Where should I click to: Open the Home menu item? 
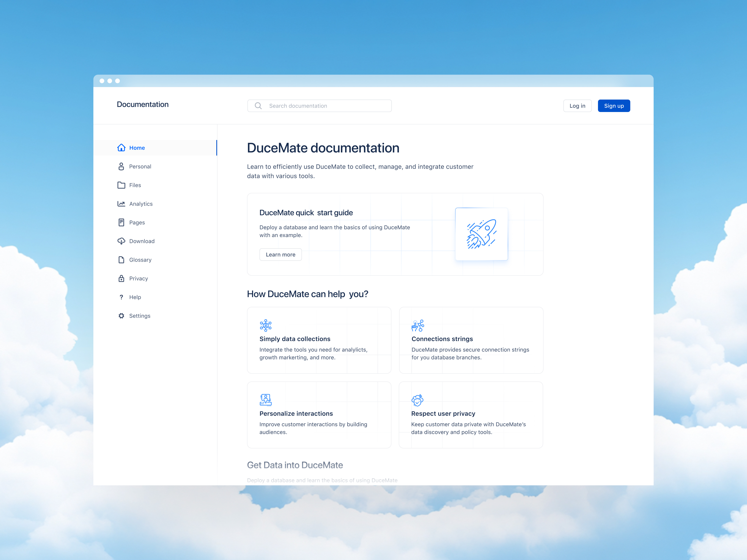(x=155, y=148)
